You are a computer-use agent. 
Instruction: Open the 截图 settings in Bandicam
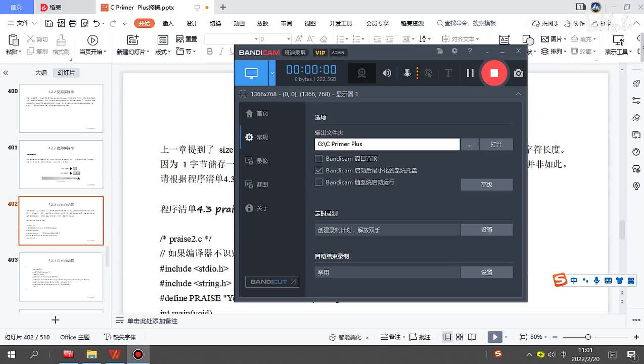(256, 185)
